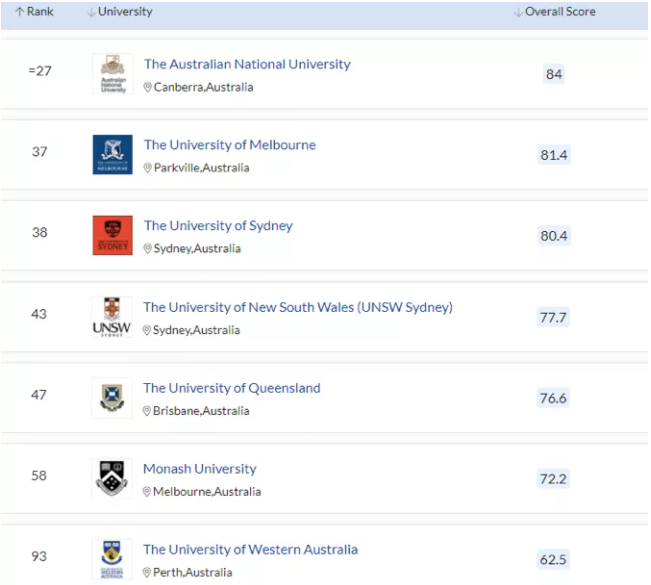
Task: Open The University of Melbourne link
Action: [229, 145]
